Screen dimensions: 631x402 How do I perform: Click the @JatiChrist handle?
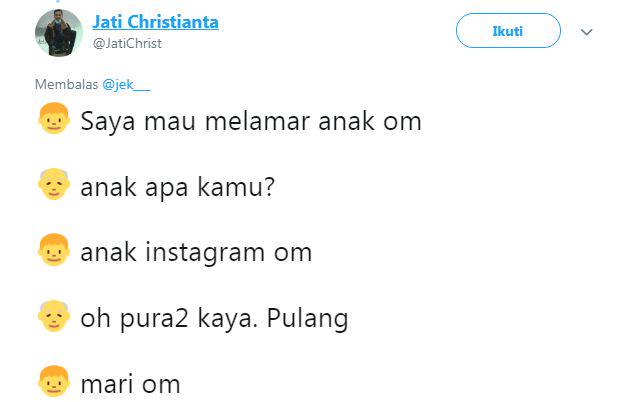(x=126, y=44)
